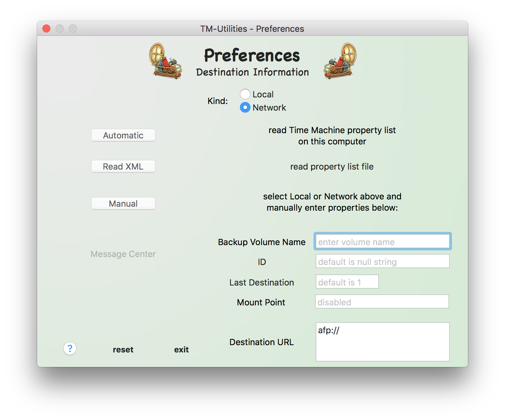Click the 'Preferences' heading

pyautogui.click(x=252, y=55)
